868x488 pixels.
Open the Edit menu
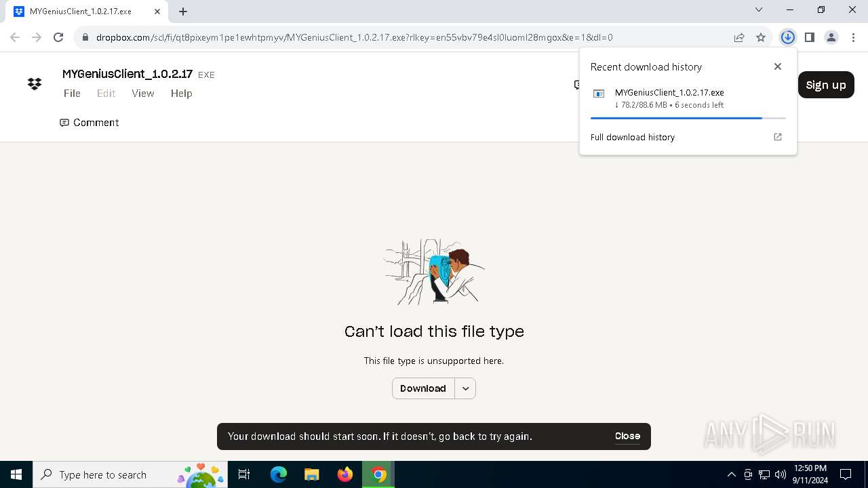106,94
